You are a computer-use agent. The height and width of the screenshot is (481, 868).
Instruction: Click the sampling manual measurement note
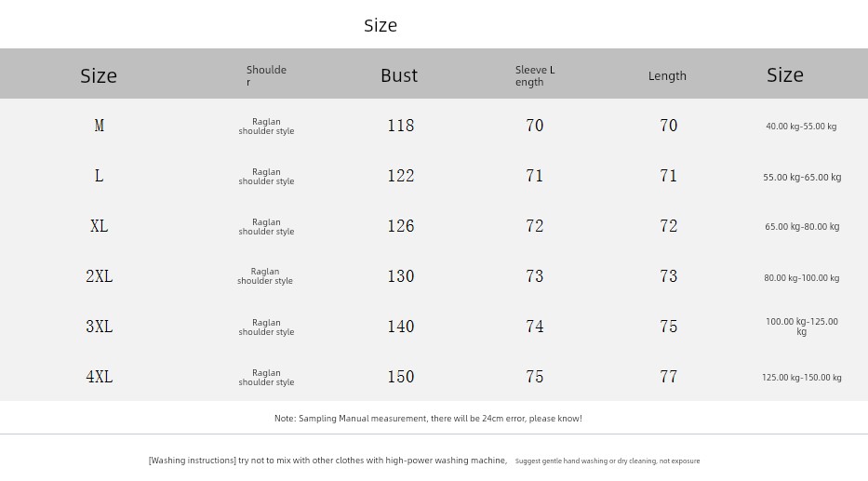(x=428, y=419)
